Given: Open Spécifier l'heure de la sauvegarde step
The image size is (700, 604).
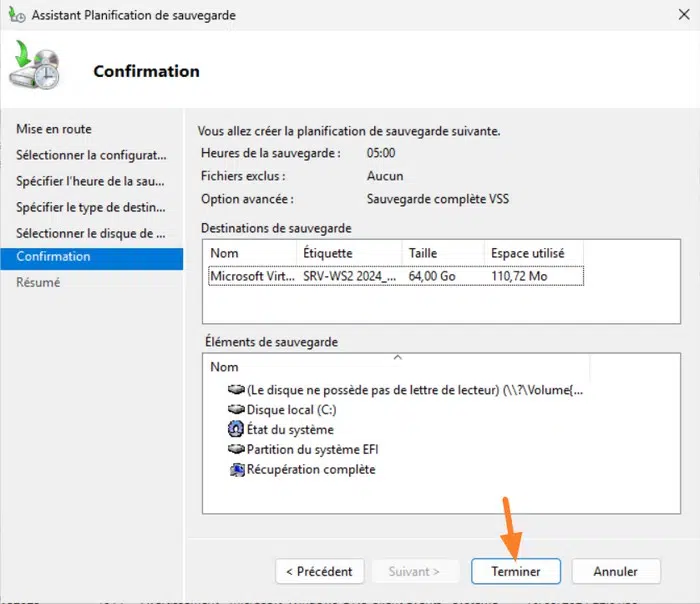Looking at the screenshot, I should tap(90, 181).
